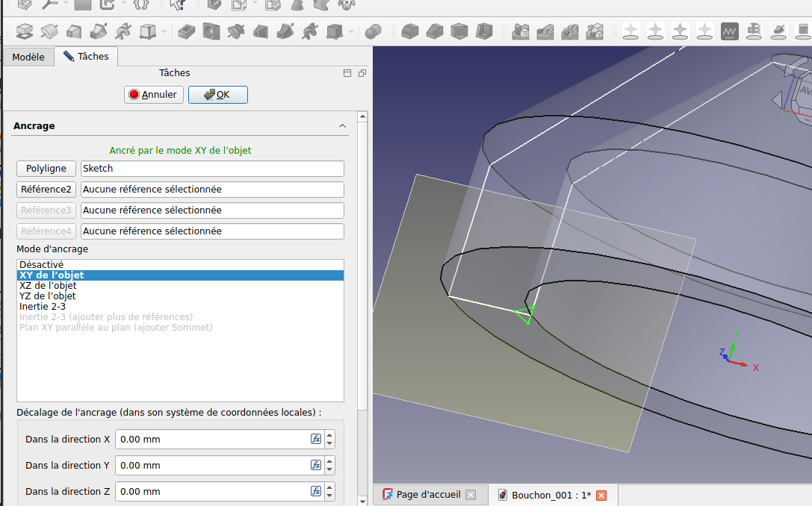
Task: Select the Pad (extrude) tool icon
Action: tap(25, 31)
